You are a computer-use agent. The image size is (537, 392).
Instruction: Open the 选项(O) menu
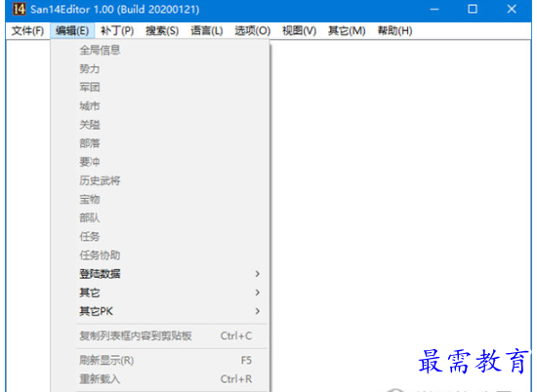coord(253,31)
